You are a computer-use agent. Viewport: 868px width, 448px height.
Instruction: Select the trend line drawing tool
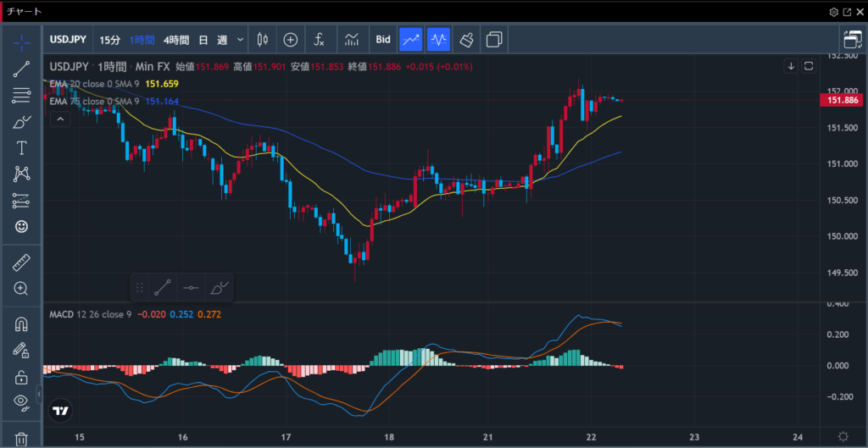[21, 69]
